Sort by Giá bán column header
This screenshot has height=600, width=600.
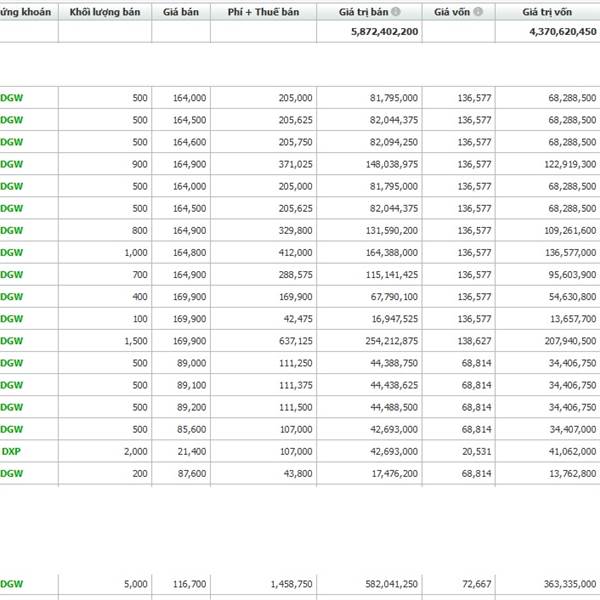(181, 12)
